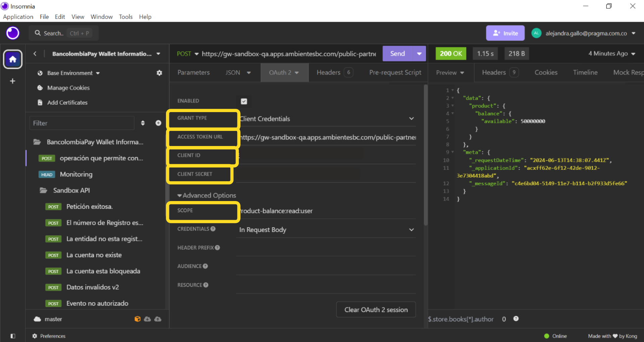Click the Manage Cookies link

coord(68,88)
